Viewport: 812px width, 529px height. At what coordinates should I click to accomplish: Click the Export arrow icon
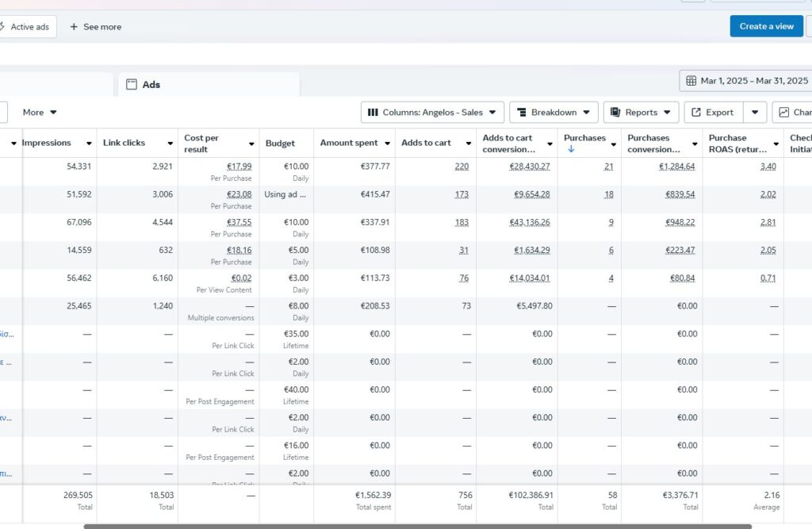tap(696, 113)
